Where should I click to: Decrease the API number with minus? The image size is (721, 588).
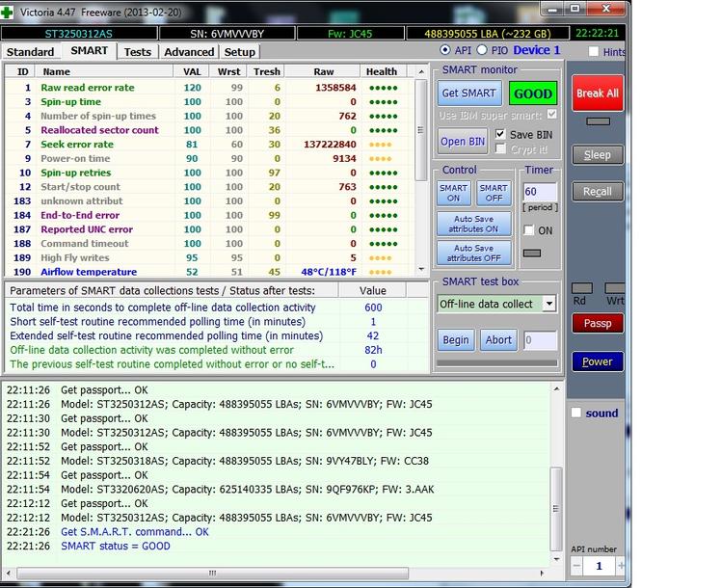tap(576, 566)
